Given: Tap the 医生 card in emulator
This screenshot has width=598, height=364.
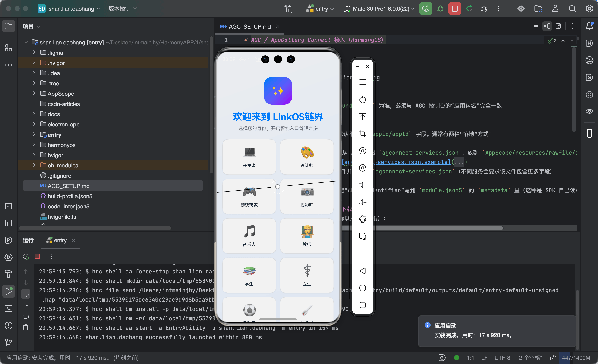Looking at the screenshot, I should coord(307,275).
